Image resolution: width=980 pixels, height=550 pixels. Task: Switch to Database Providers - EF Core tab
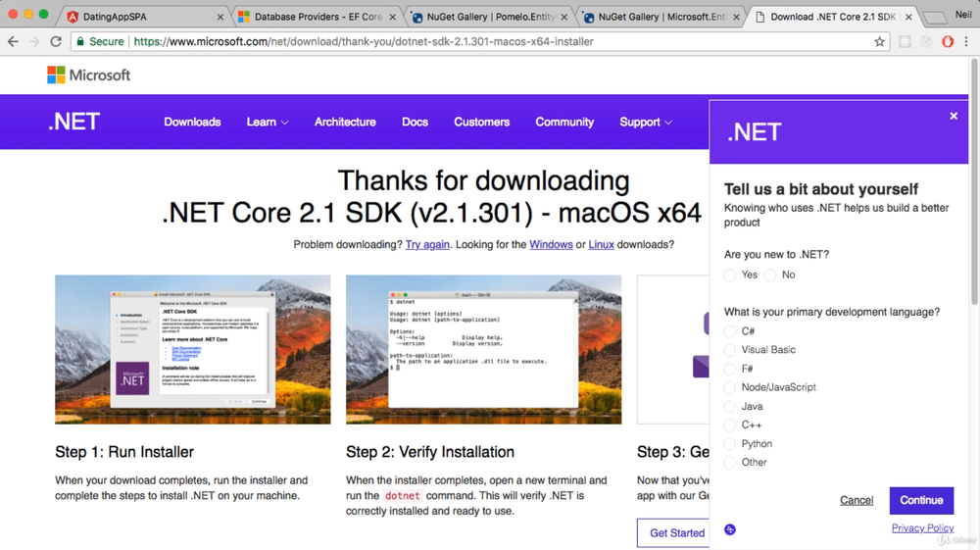coord(316,17)
